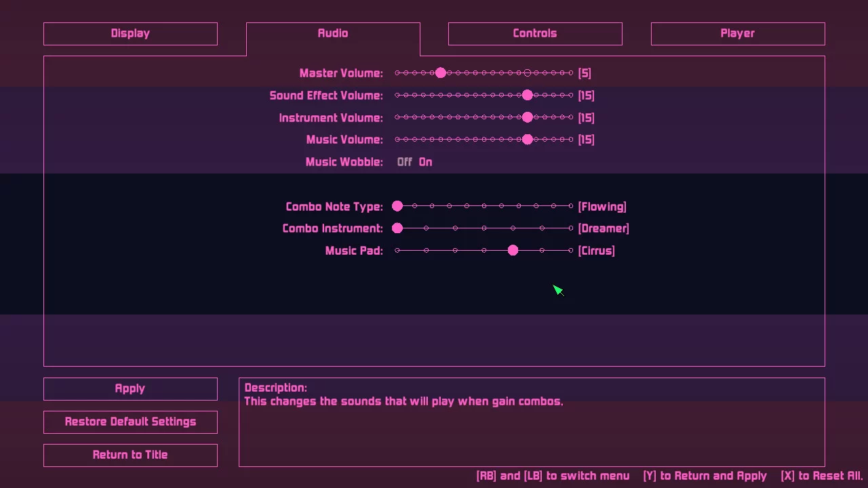Click the "[X] to Reset All." hint
The image size is (868, 488).
[822, 476]
